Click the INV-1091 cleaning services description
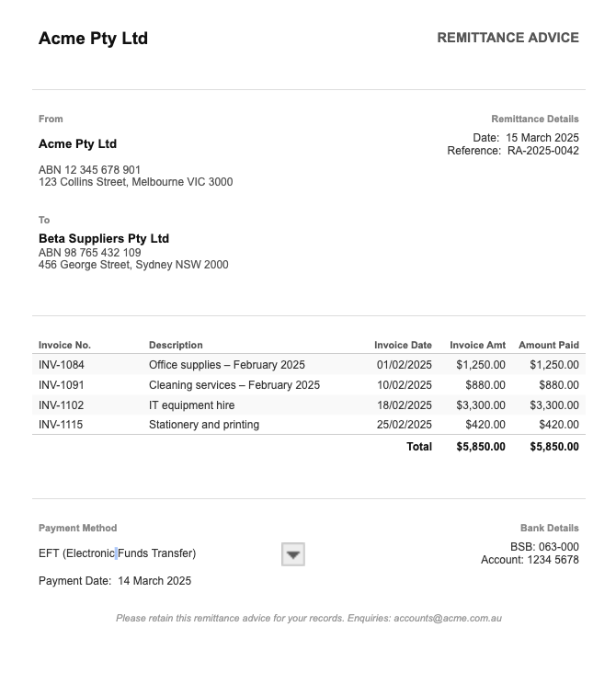616x695 pixels. pos(234,385)
